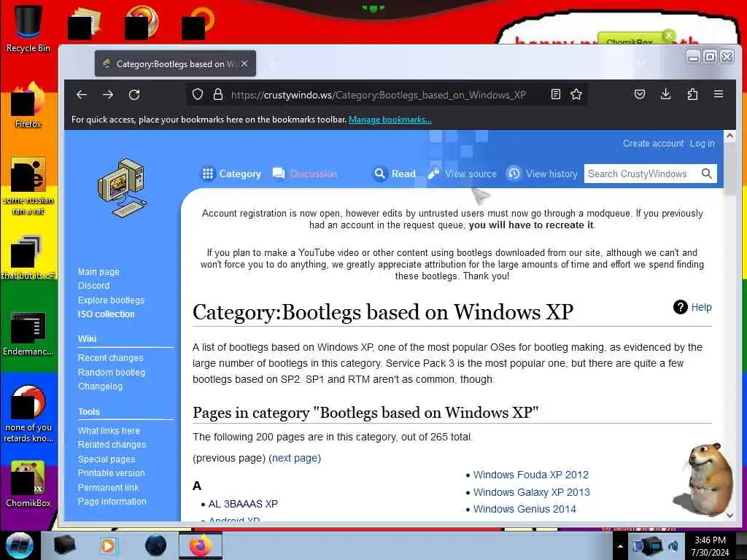Open Permanent link in Tools

click(x=108, y=488)
